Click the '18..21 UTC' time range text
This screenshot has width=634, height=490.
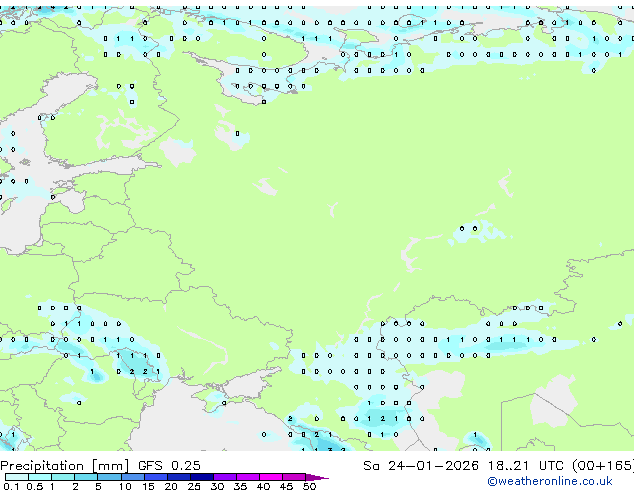[x=525, y=466]
